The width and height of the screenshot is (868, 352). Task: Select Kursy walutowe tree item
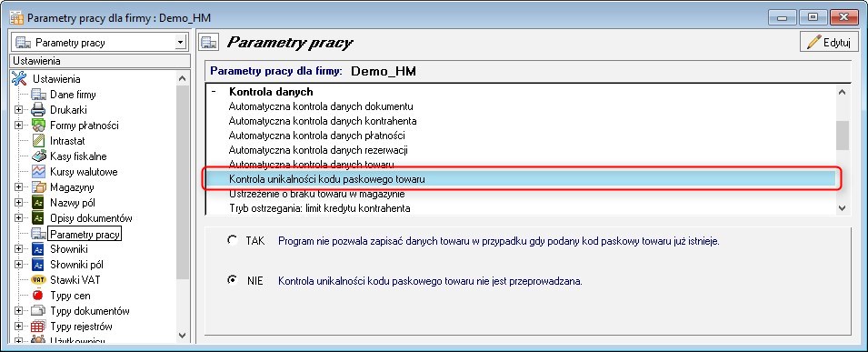[84, 172]
